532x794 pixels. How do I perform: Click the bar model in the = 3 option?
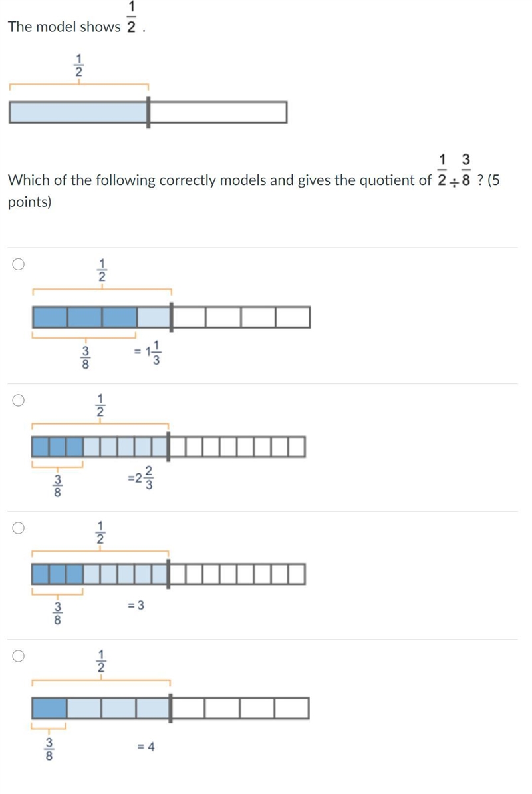[168, 574]
